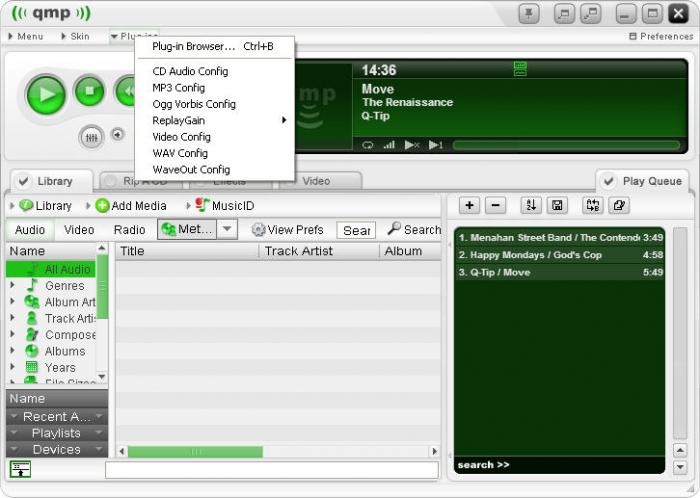Stop playback with the Stop button
The height and width of the screenshot is (498, 700).
(x=89, y=91)
